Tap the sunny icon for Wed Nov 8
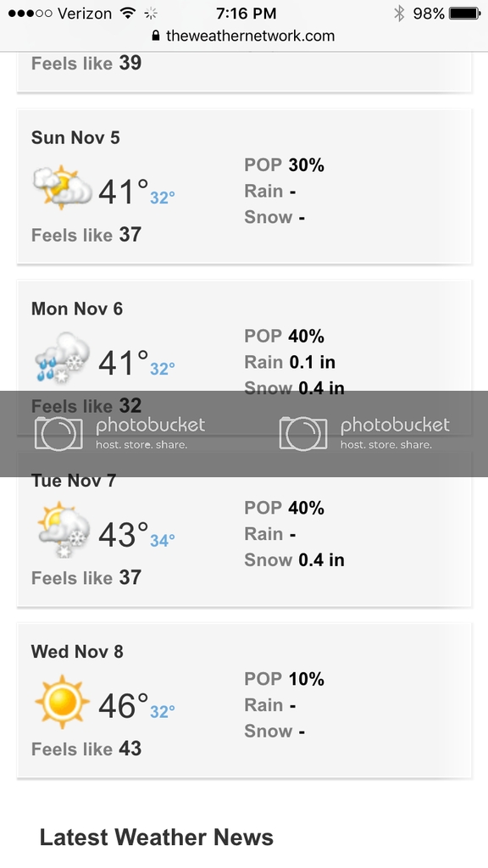This screenshot has height=868, width=488. point(62,702)
